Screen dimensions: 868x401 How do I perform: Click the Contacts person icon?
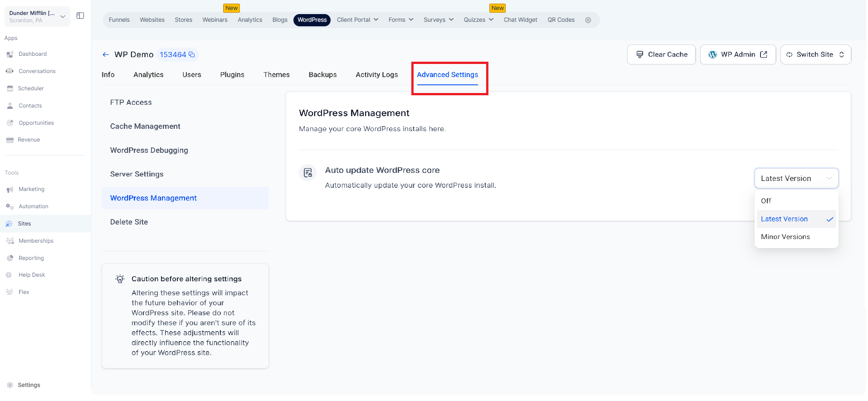pyautogui.click(x=10, y=106)
